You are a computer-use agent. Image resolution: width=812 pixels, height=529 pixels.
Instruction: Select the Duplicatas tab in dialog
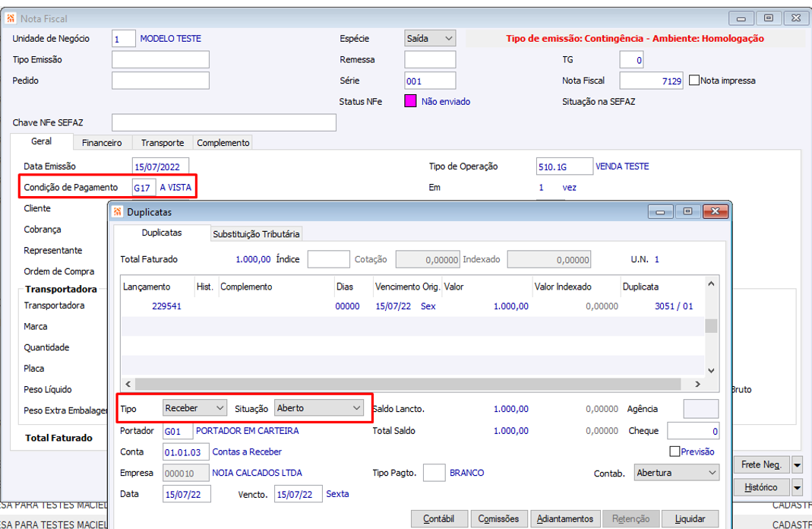[x=162, y=233]
